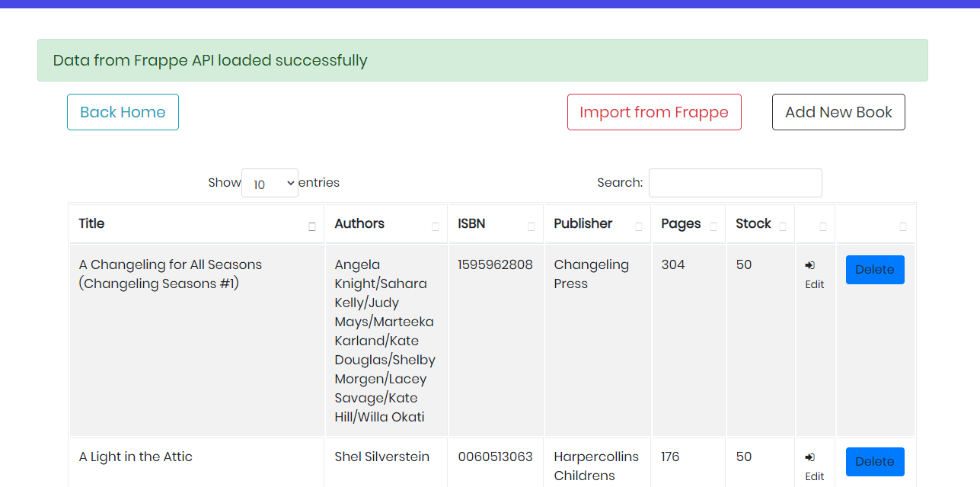
Task: Focus the Search input field
Action: pos(736,183)
